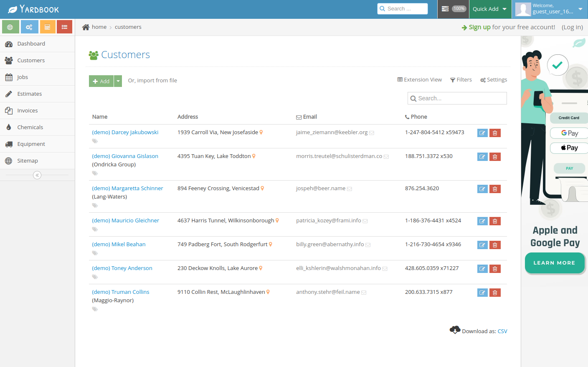Collapse the left sidebar menu

tap(37, 175)
